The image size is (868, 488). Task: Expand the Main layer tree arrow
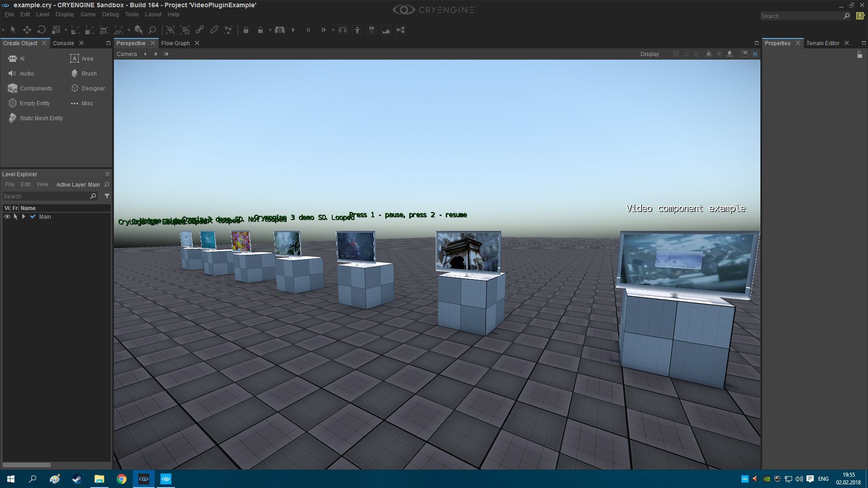(24, 217)
